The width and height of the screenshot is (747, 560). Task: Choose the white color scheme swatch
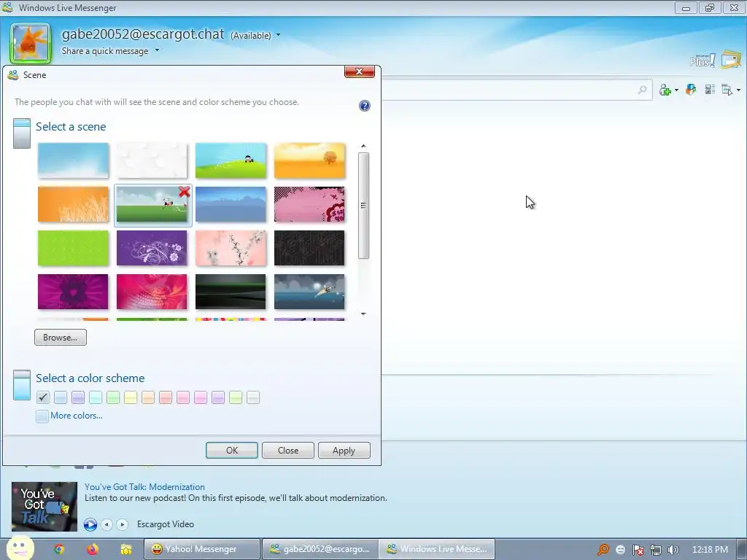253,397
